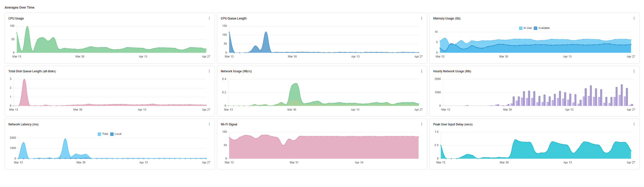Screen dimensions: 644x187
Task: Open the CPU Queue Length kebab menu
Action: click(x=421, y=18)
